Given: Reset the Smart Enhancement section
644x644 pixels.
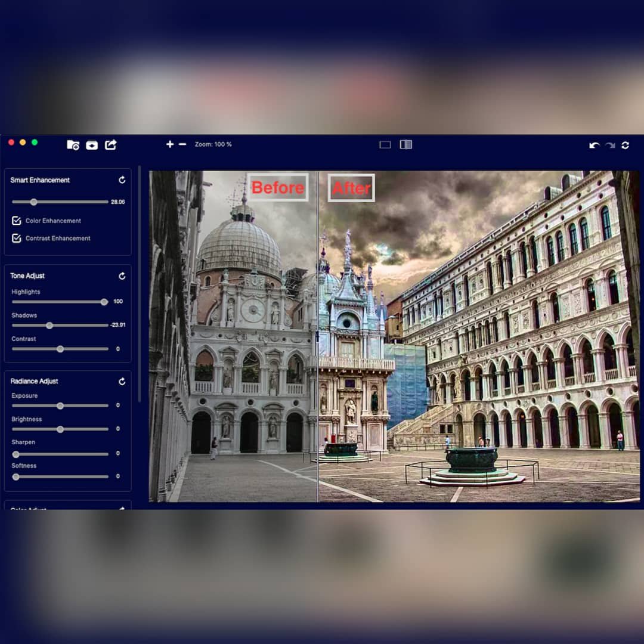Looking at the screenshot, I should coord(122,180).
